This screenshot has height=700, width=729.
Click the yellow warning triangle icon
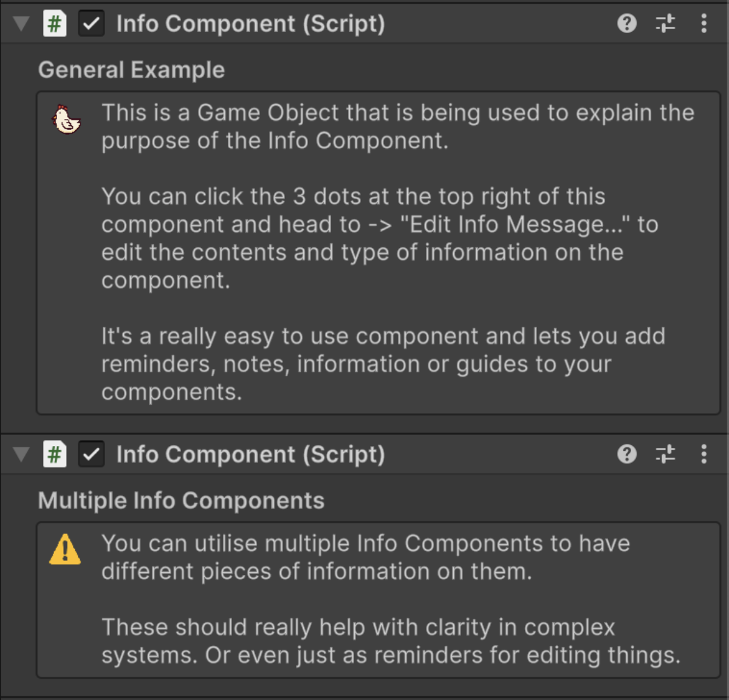point(65,549)
